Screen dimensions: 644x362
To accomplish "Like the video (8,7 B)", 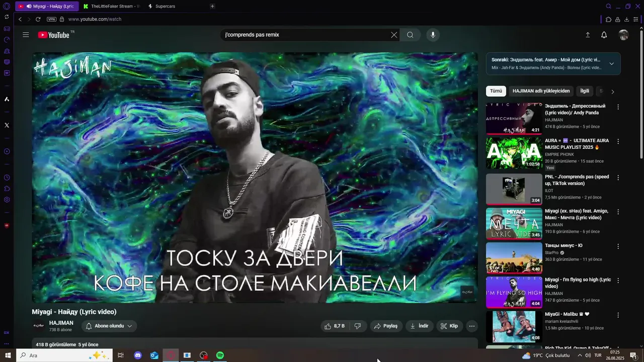I will [335, 326].
